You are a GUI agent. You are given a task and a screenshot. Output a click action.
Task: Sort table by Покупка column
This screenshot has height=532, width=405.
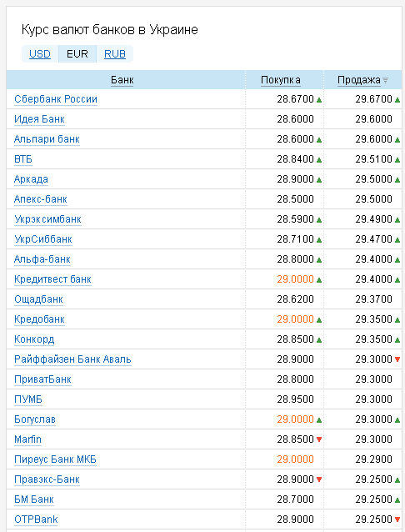click(281, 80)
